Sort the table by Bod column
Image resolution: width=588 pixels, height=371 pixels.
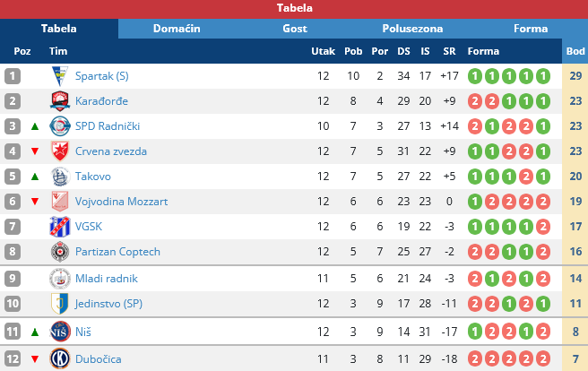575,51
